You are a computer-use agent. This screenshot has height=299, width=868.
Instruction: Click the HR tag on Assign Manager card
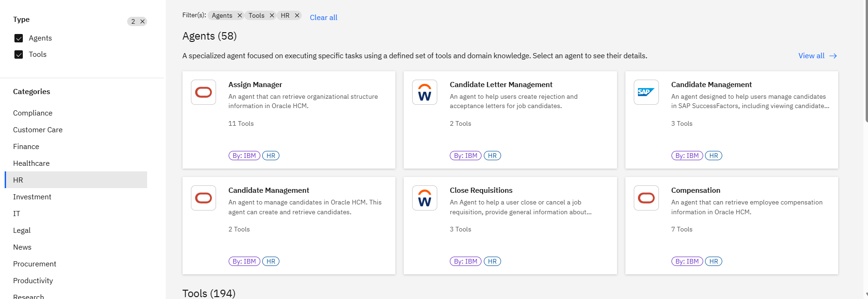[x=271, y=156]
